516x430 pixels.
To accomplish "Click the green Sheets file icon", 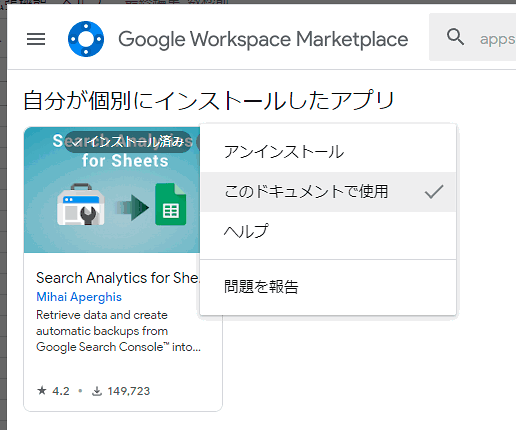I will pyautogui.click(x=171, y=204).
